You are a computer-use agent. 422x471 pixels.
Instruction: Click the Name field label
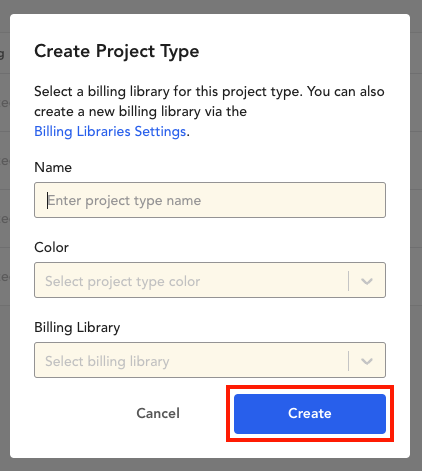pos(53,167)
